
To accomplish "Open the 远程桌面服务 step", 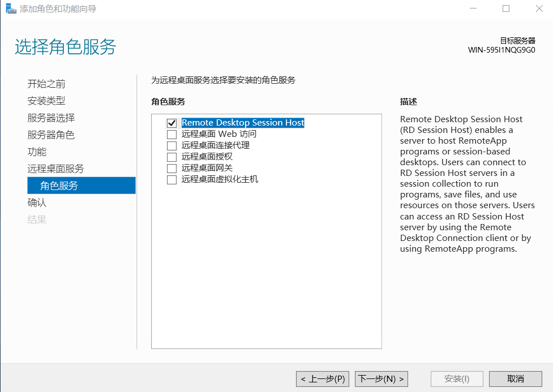I will pos(55,169).
